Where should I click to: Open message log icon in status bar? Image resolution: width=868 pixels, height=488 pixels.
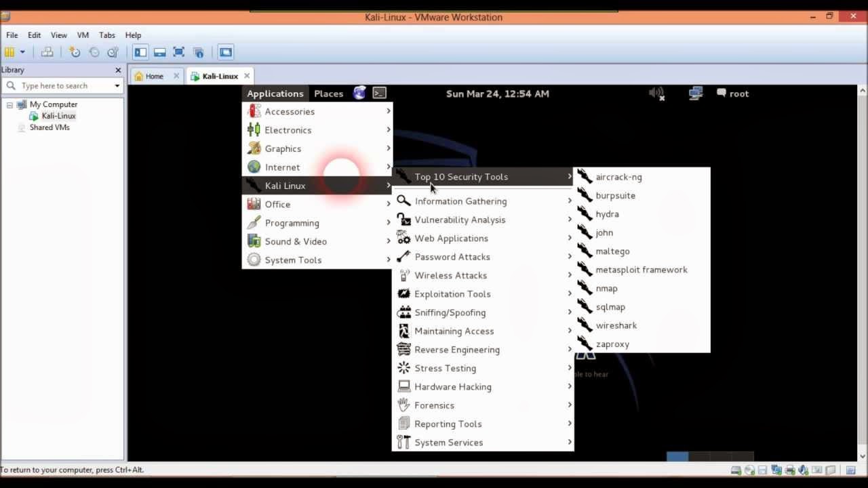[850, 470]
